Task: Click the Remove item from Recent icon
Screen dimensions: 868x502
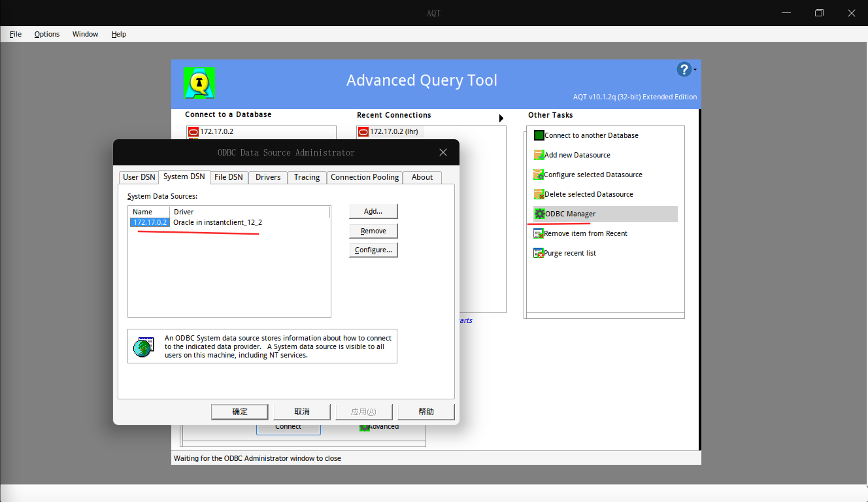Action: click(539, 233)
